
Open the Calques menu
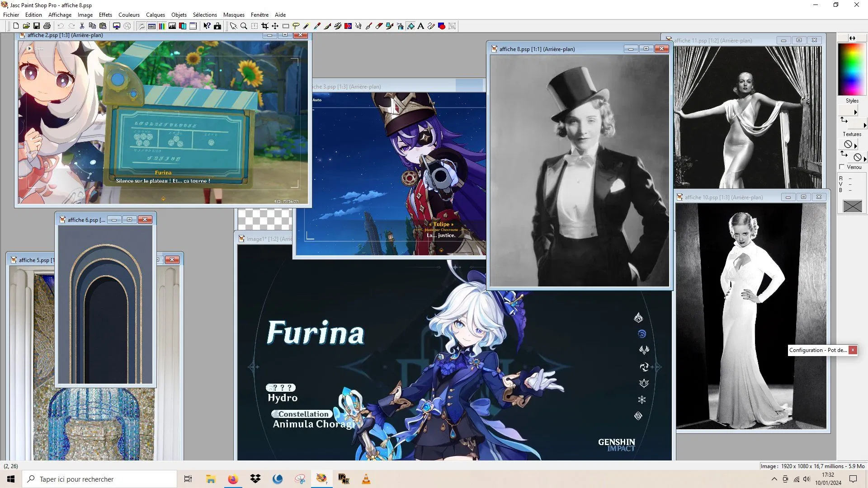click(x=155, y=15)
